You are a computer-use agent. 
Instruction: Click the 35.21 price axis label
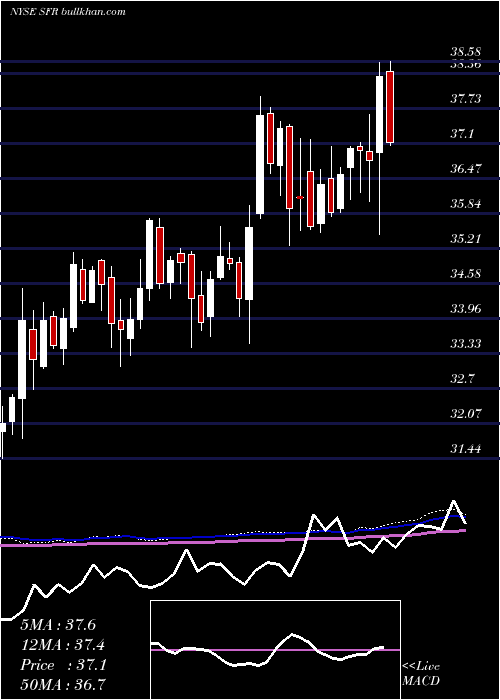(466, 238)
